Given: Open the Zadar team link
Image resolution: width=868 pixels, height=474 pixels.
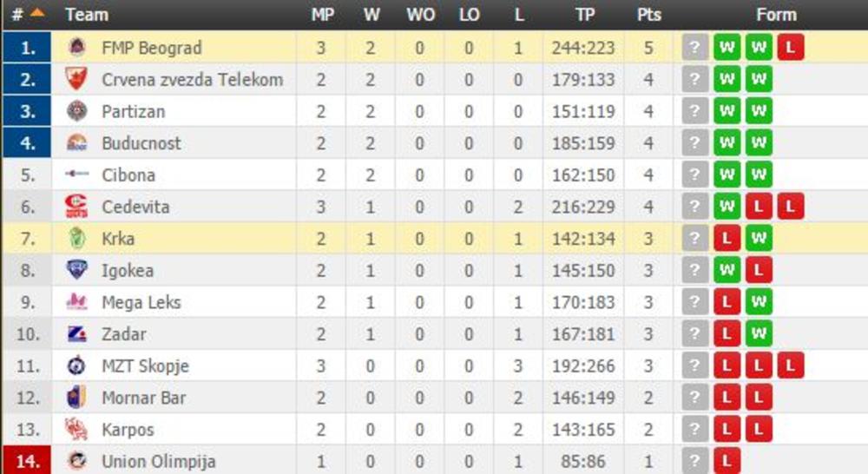Looking at the screenshot, I should pos(123,334).
